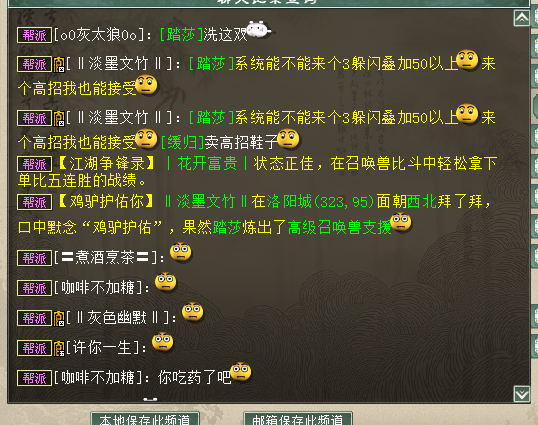This screenshot has width=538, height=425.
Task: Click the sheep emoticon after 洗这双
Action: coord(259,29)
